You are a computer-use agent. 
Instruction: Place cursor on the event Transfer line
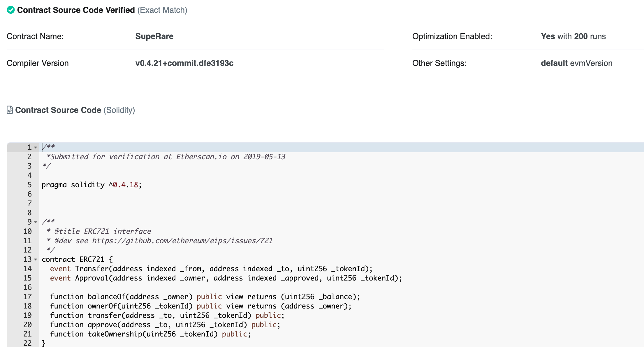tap(211, 269)
